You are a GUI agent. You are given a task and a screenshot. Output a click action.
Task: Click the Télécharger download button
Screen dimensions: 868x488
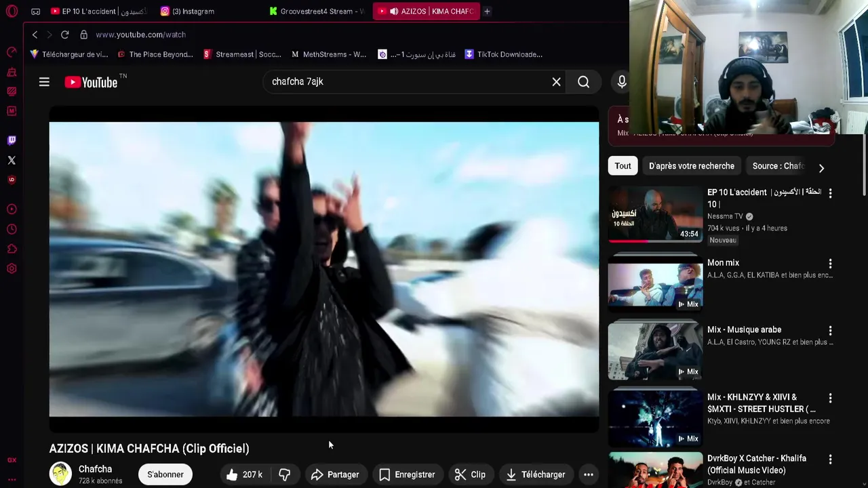click(536, 474)
